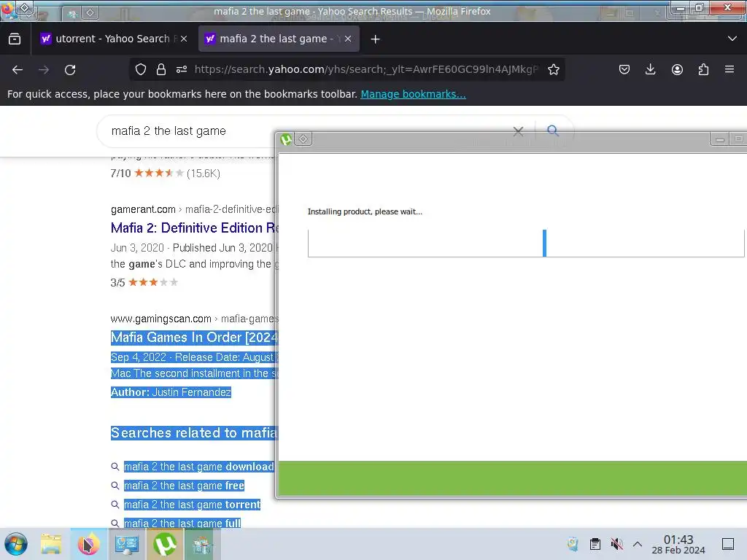Open related search last game free

click(x=184, y=486)
